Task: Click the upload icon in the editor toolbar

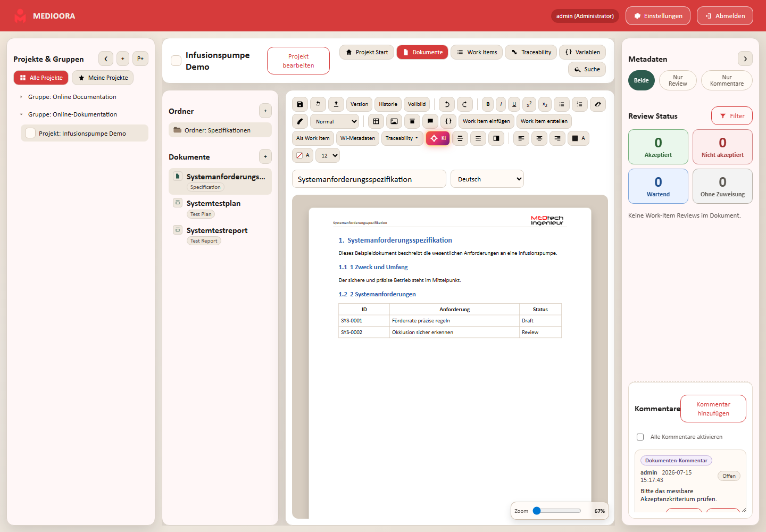Action: click(336, 104)
